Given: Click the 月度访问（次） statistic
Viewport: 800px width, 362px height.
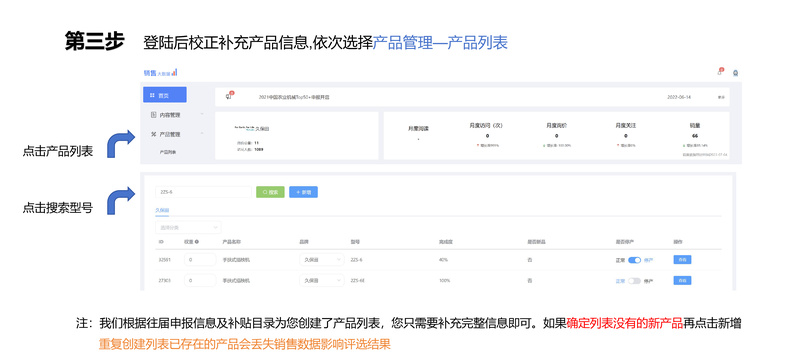Looking at the screenshot, I should click(486, 125).
